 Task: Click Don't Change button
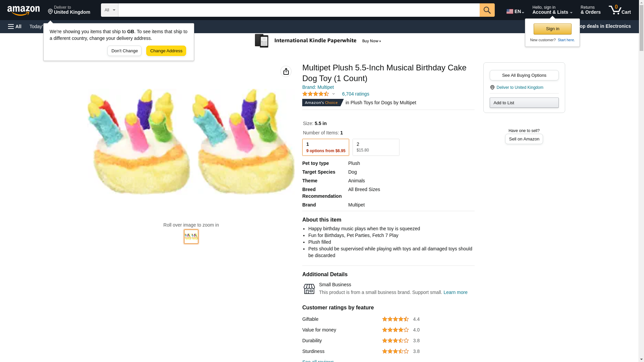click(x=124, y=51)
